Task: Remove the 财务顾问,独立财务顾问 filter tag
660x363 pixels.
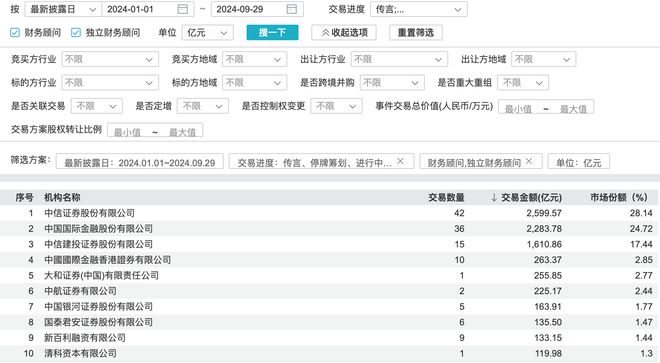Action: point(529,161)
